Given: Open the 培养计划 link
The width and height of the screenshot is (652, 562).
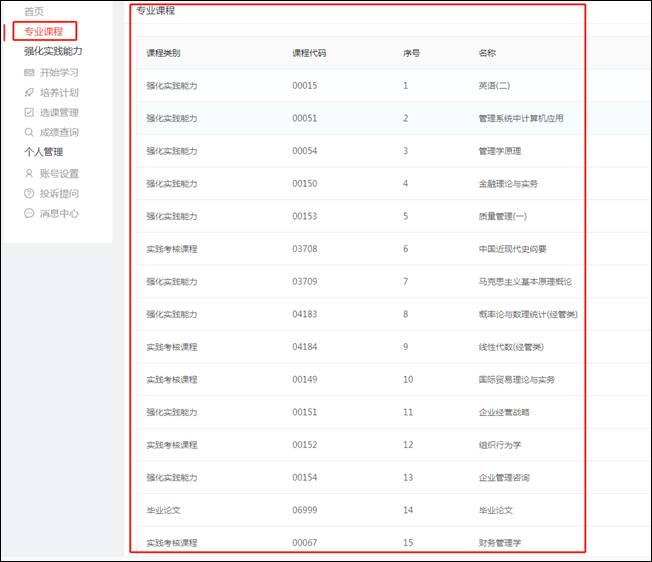Looking at the screenshot, I should 59,93.
